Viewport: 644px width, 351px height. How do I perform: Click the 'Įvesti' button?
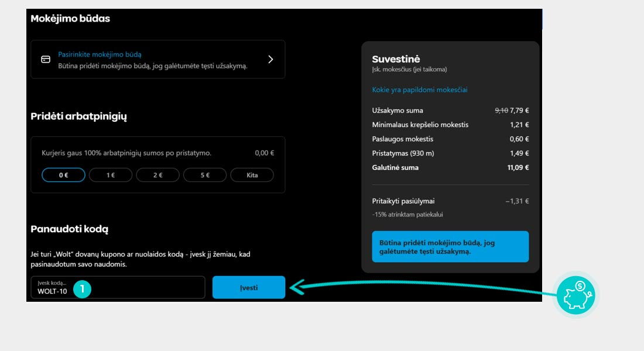pyautogui.click(x=248, y=287)
